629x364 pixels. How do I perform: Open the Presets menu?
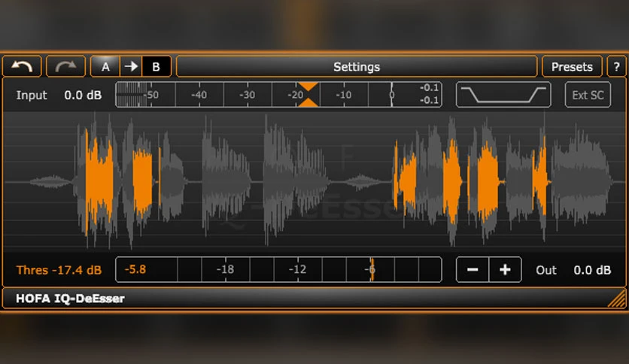[x=572, y=66]
